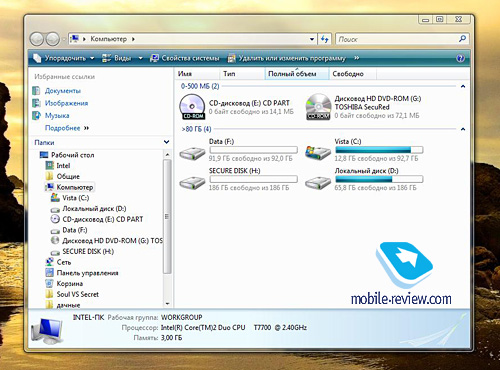500x370 pixels.
Task: Click the Soul VS Secret folder icon
Action: pyautogui.click(x=49, y=294)
